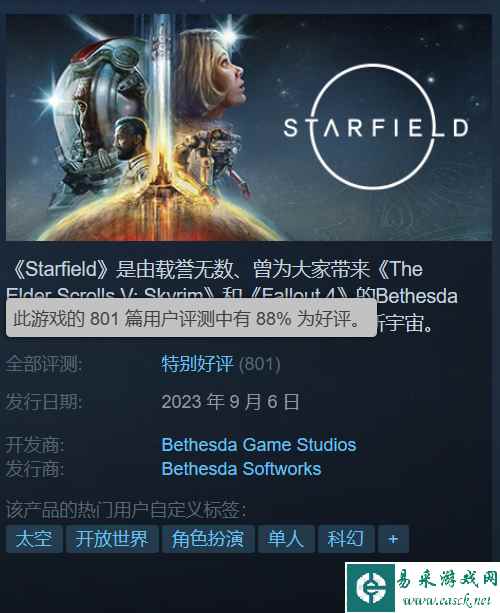500x613 pixels.
Task: Expand more tags with plus button
Action: tap(393, 539)
